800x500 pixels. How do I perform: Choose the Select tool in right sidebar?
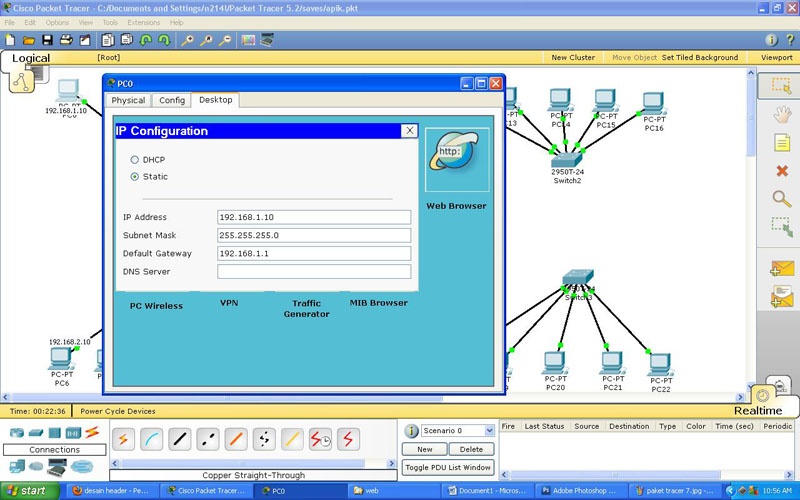781,86
